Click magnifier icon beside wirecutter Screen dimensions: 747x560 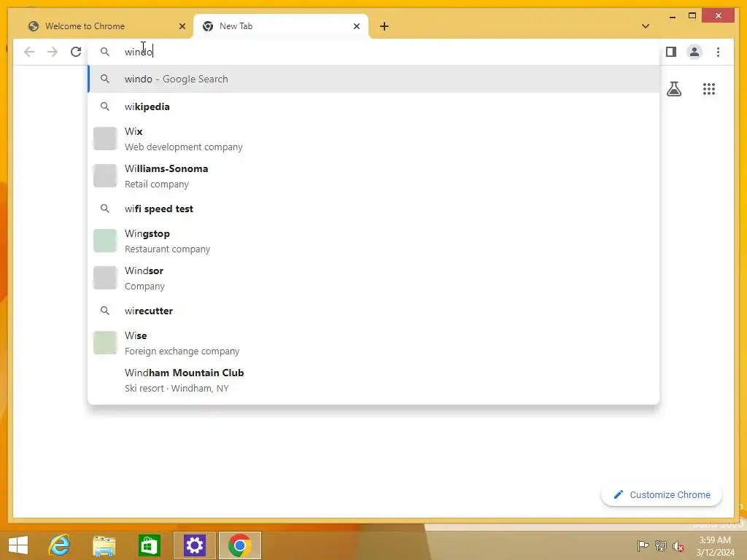tap(105, 311)
